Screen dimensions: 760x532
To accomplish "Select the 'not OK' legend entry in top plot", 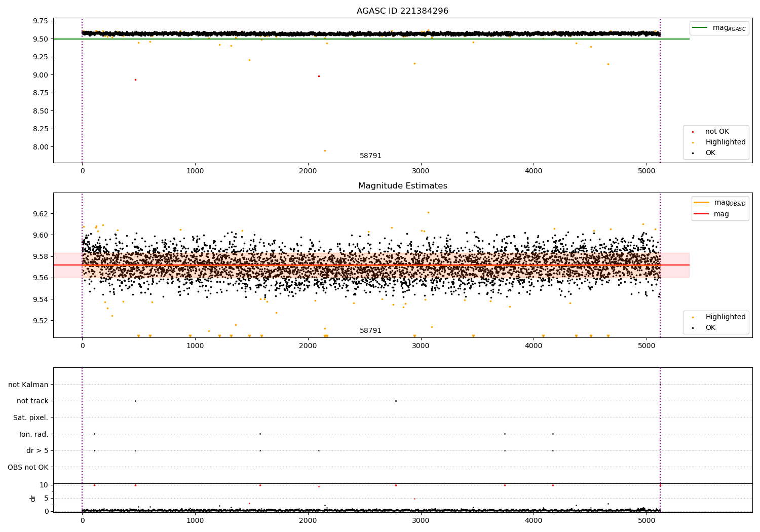I will coord(717,132).
